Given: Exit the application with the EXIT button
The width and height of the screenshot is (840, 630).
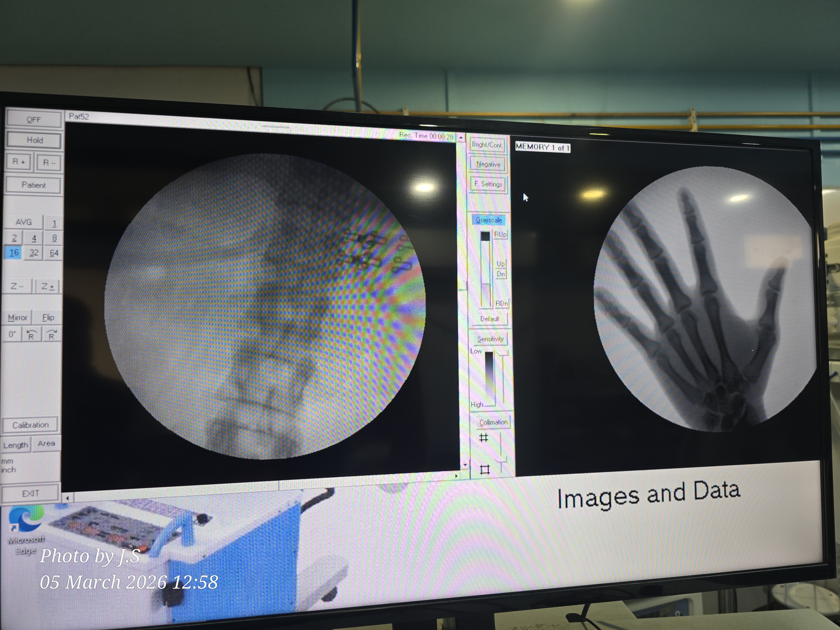Looking at the screenshot, I should (x=30, y=493).
